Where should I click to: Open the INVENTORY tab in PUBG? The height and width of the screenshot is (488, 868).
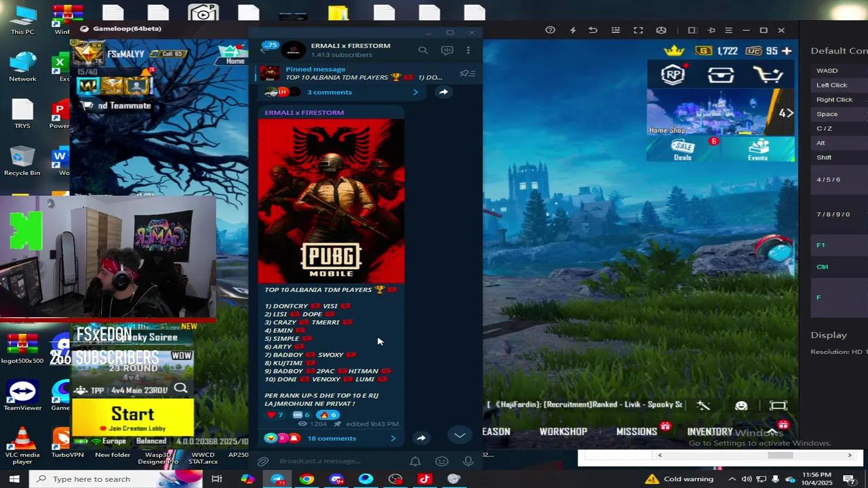pos(710,432)
